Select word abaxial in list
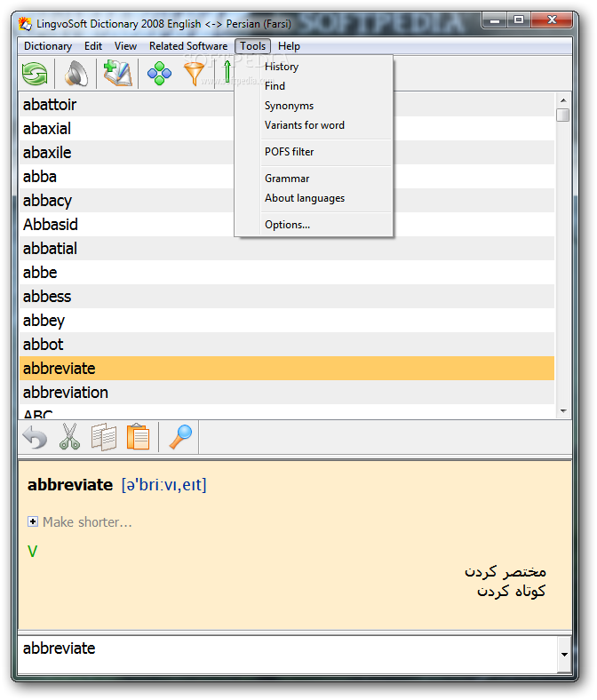 [x=287, y=129]
